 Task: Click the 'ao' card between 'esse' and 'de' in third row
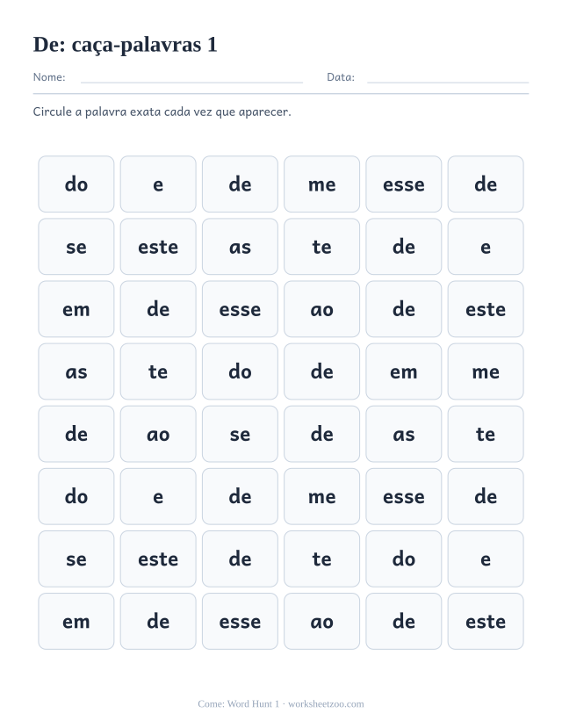coord(321,309)
